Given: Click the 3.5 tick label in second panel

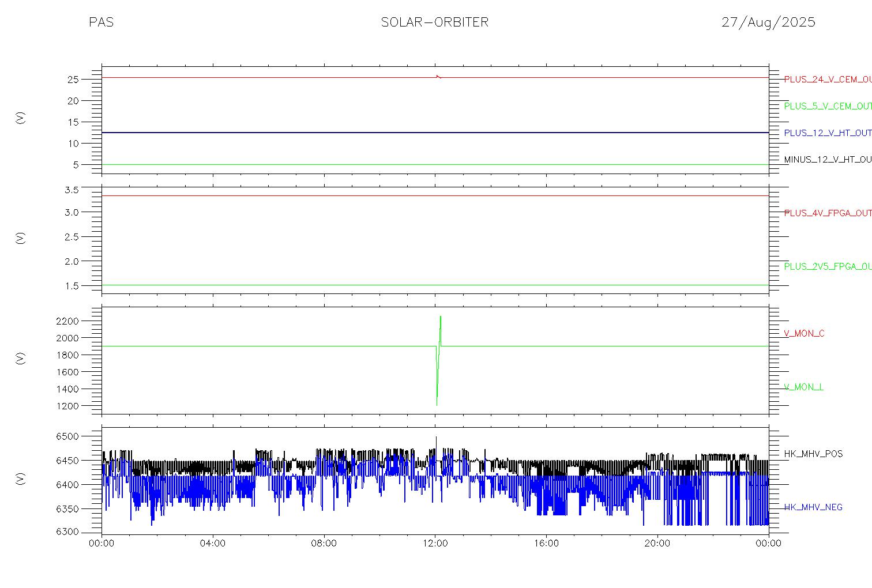Looking at the screenshot, I should [x=71, y=190].
